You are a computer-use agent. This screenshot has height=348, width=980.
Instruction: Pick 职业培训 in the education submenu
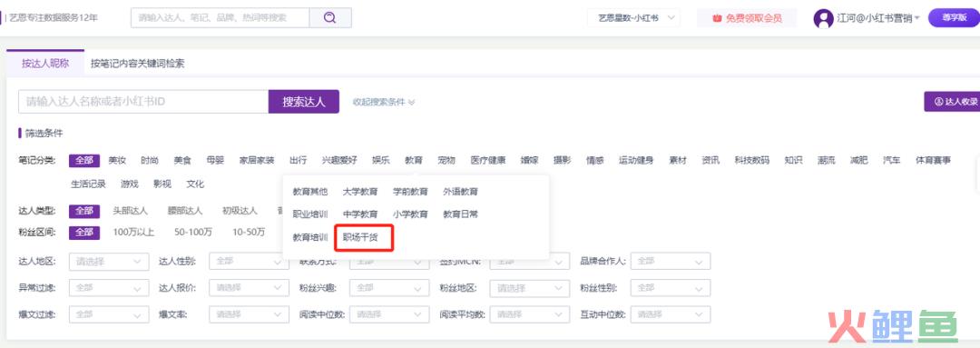click(310, 214)
